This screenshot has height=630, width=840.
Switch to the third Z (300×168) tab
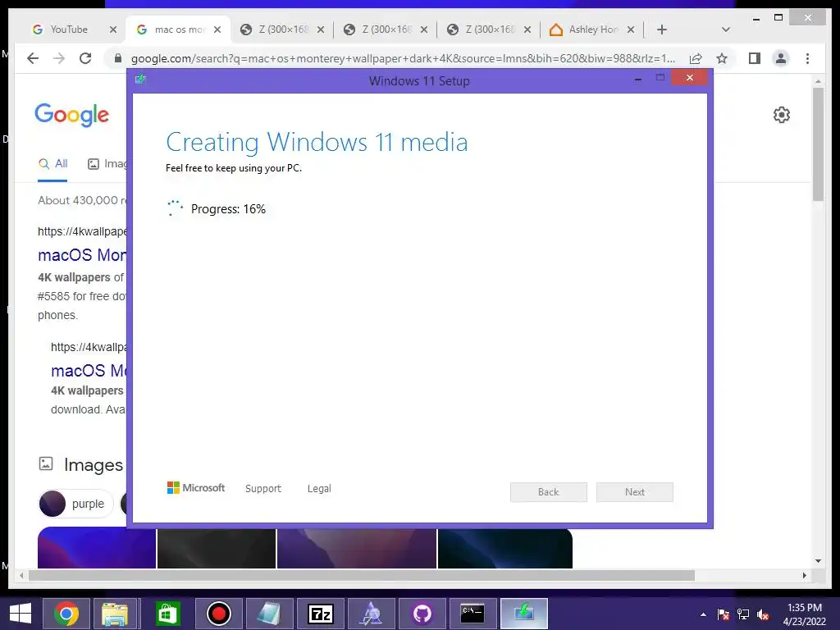click(491, 30)
